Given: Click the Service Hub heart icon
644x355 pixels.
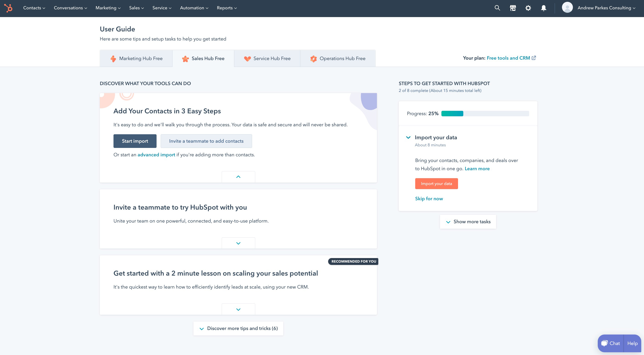Looking at the screenshot, I should pyautogui.click(x=247, y=59).
